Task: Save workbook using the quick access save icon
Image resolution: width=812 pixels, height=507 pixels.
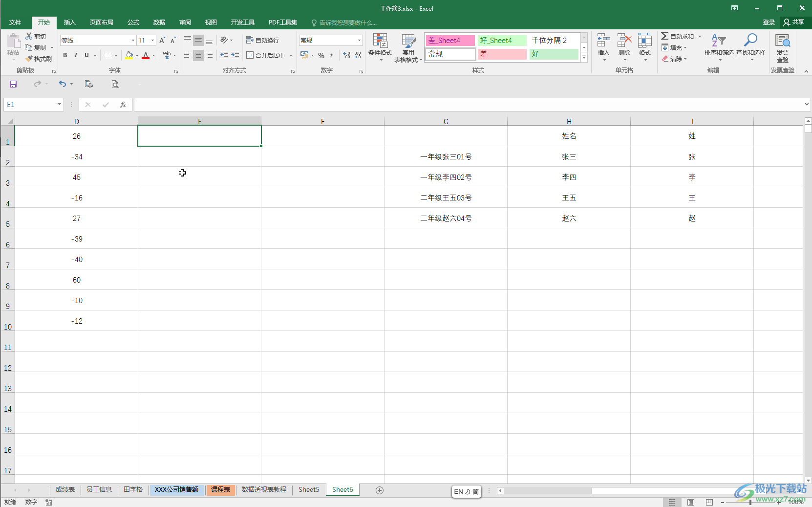Action: (13, 84)
